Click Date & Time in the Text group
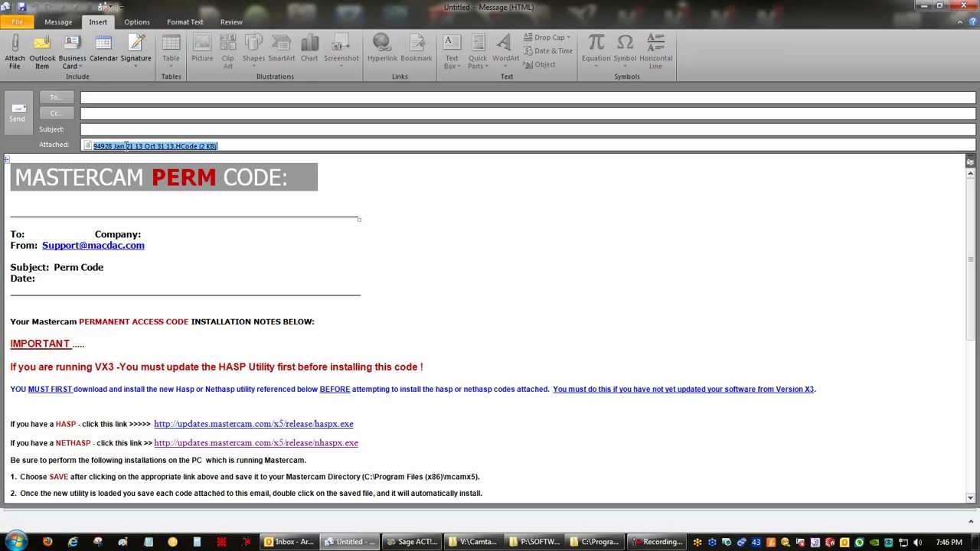The image size is (980, 551). coord(548,51)
